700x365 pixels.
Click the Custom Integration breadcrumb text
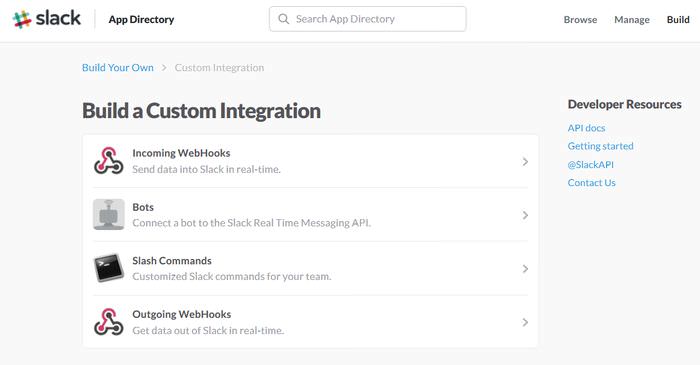[219, 67]
